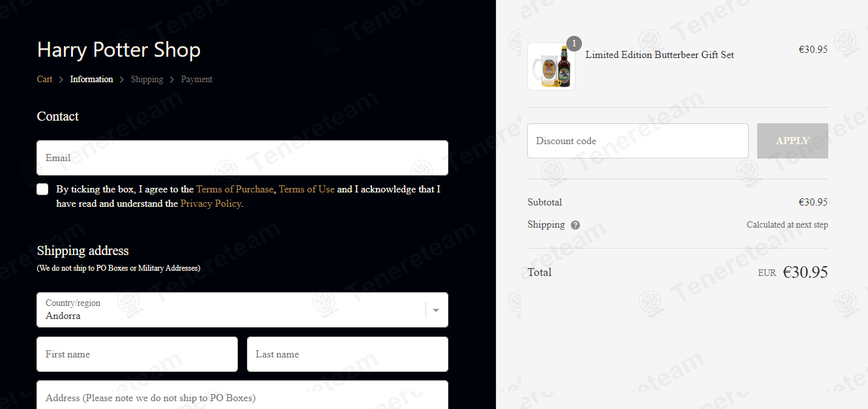Viewport: 868px width, 409px height.
Task: Click into the Email input field
Action: (242, 158)
